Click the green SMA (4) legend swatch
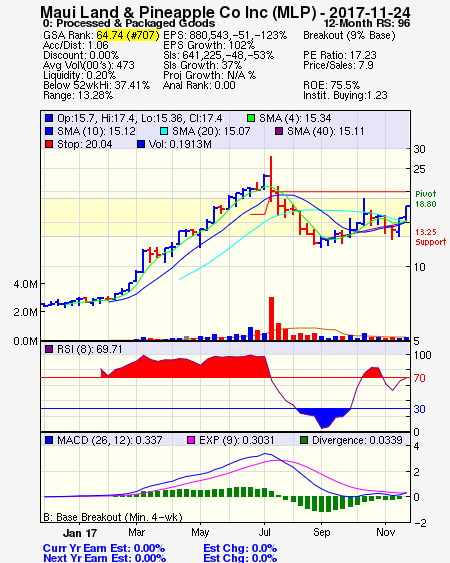450x563 pixels. [x=251, y=118]
